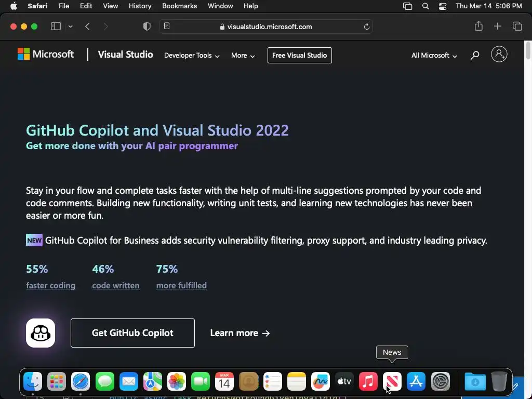
Task: Sign in with the account avatar icon
Action: tap(499, 54)
